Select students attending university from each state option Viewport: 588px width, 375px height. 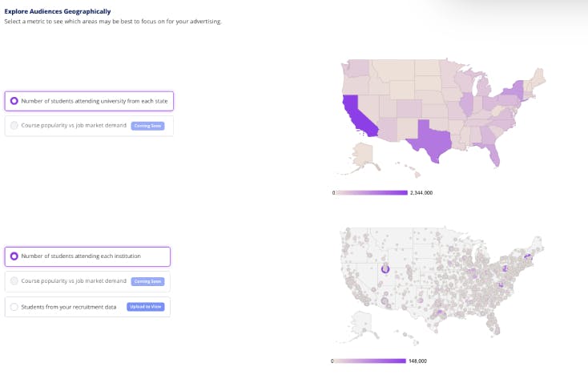click(89, 101)
